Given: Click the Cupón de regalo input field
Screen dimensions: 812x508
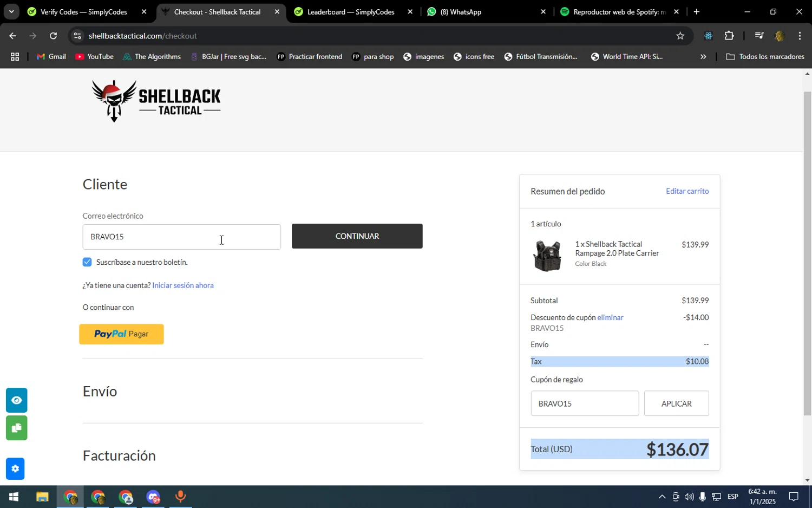Looking at the screenshot, I should point(585,403).
